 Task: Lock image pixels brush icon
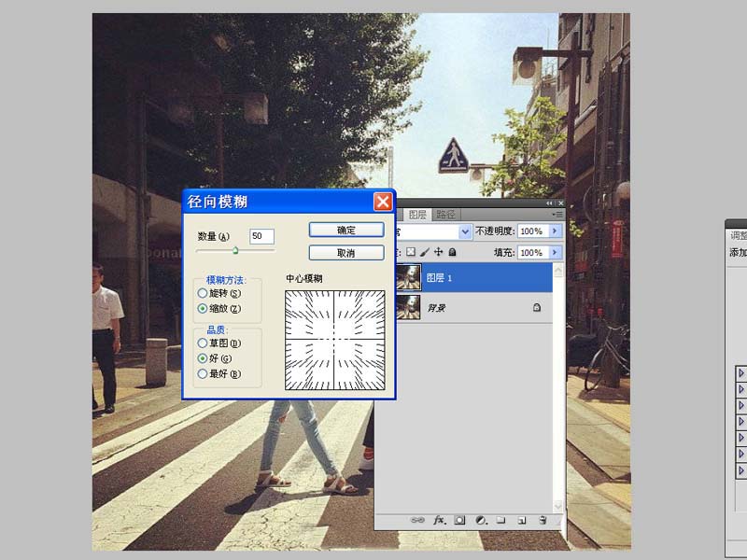coord(425,252)
